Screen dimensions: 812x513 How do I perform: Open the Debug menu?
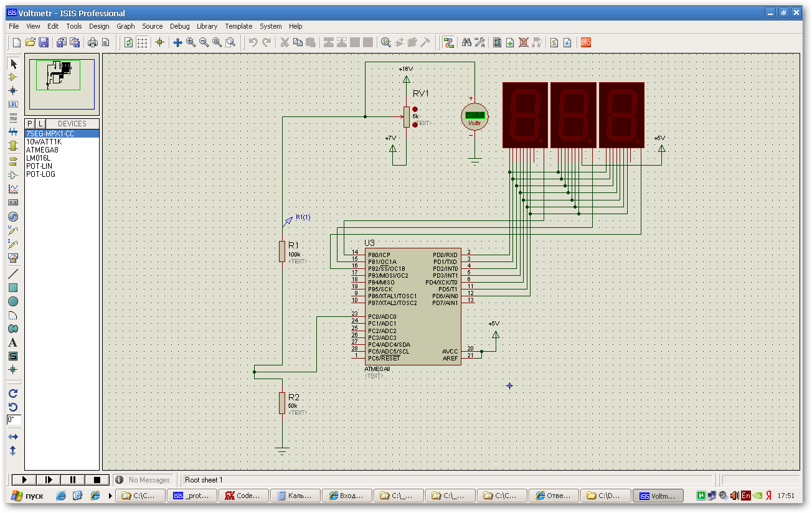pyautogui.click(x=180, y=26)
